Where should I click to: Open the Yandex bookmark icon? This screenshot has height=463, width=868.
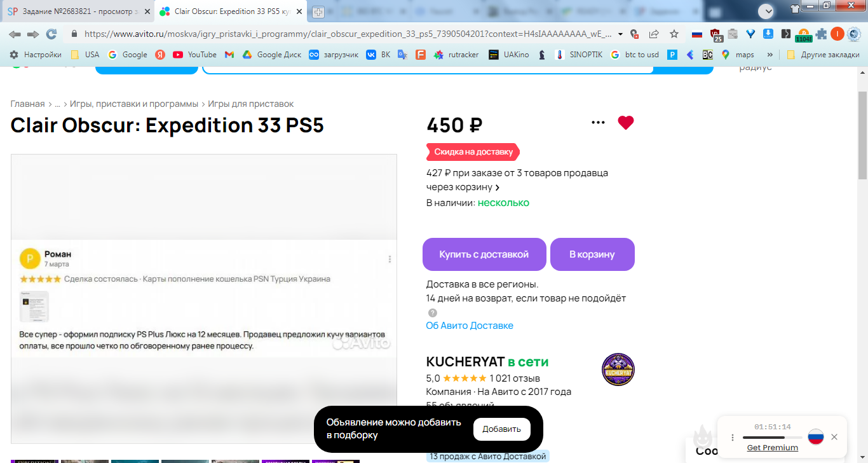tap(160, 55)
